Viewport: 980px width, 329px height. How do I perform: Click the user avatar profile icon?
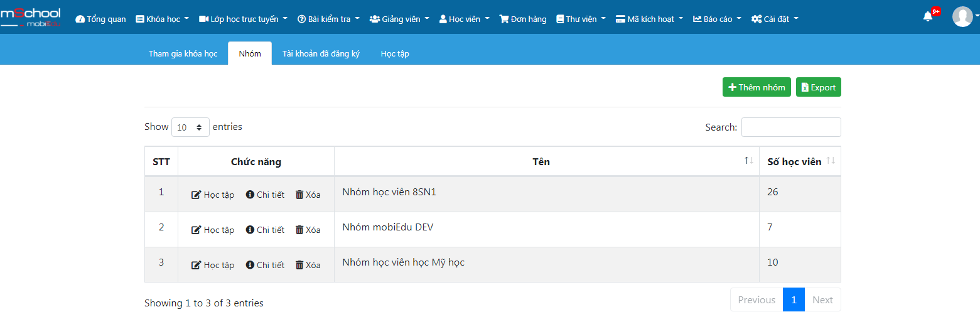point(962,17)
